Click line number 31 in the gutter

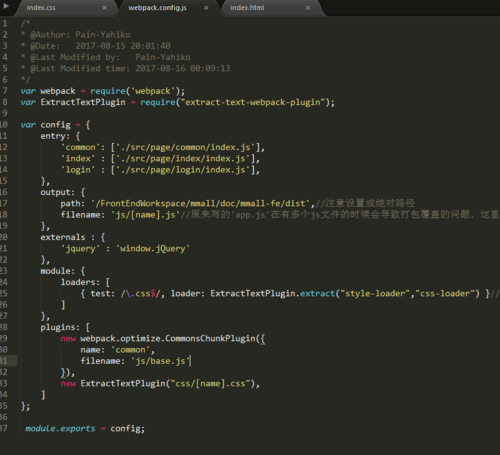point(4,361)
